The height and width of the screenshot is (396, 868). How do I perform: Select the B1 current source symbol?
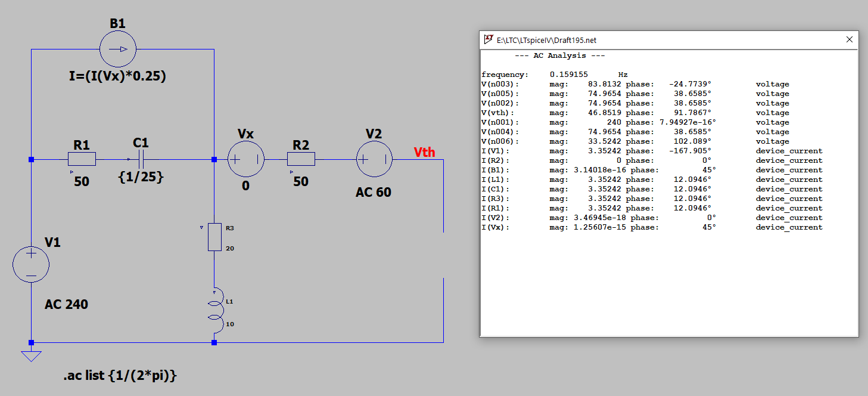point(118,49)
